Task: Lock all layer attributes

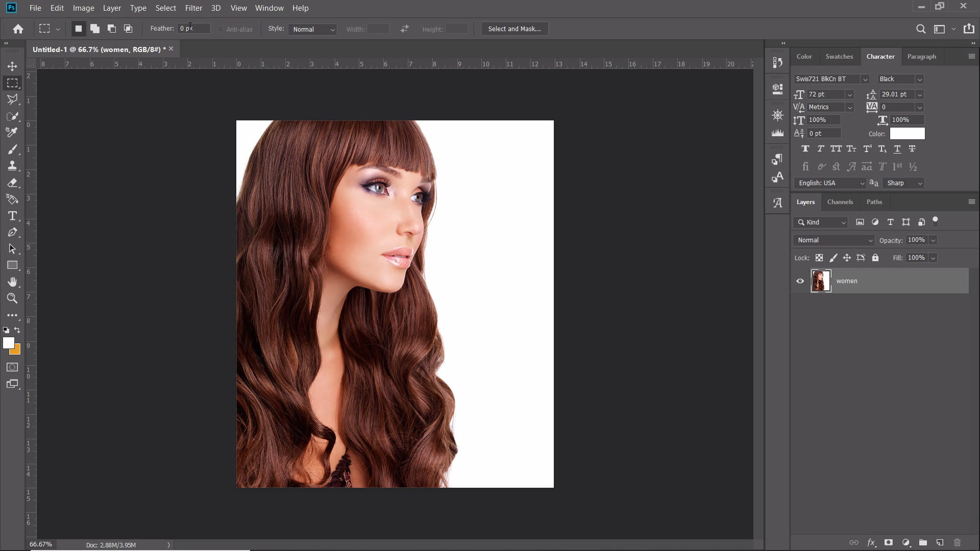Action: click(x=875, y=258)
